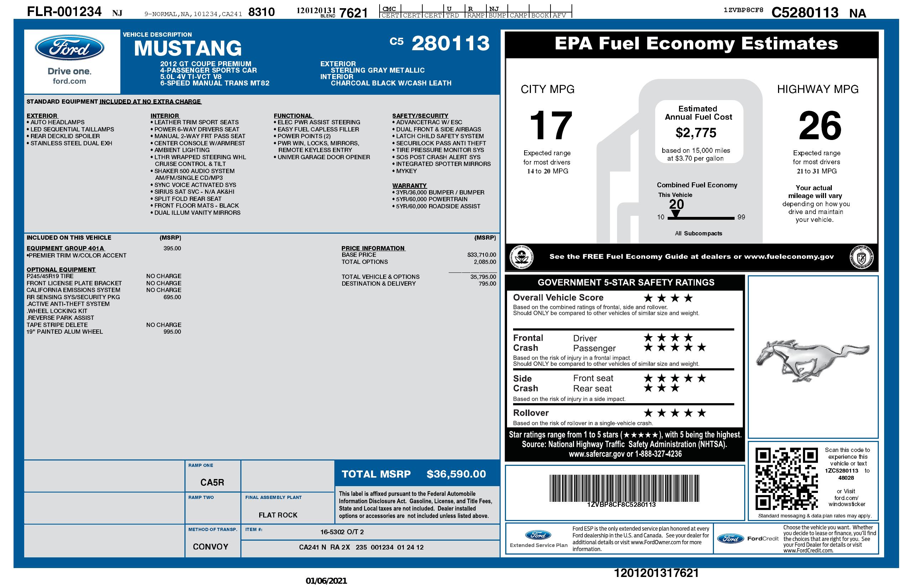Click the QR code graphic

(x=787, y=479)
